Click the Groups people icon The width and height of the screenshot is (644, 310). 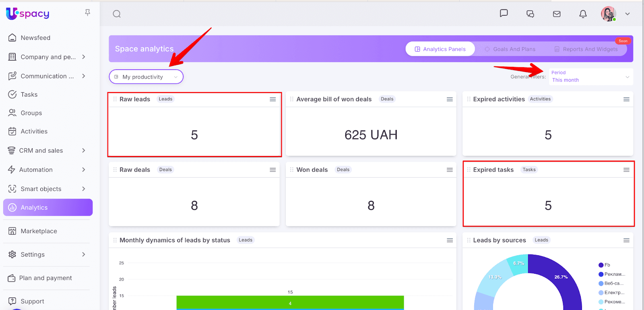(12, 113)
